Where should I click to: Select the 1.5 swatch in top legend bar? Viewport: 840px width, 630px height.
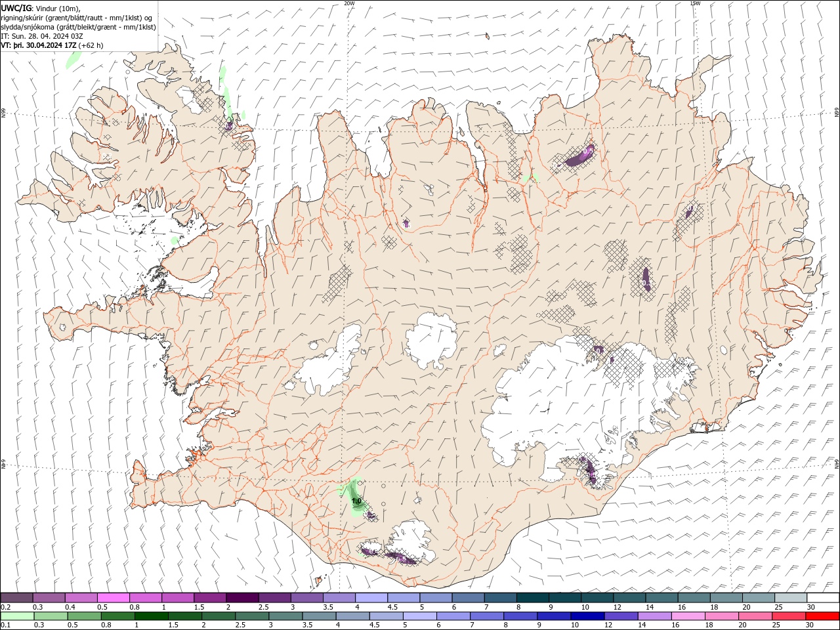(209, 598)
